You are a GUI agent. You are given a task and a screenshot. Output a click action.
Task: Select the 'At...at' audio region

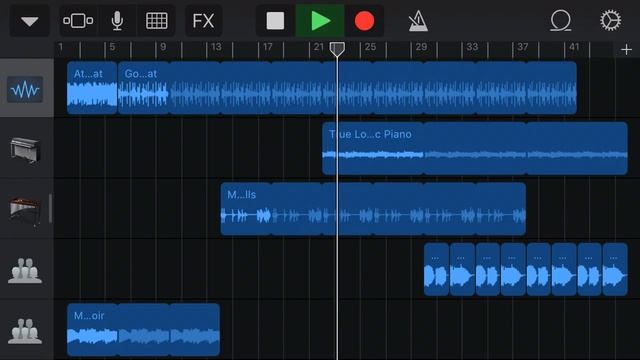(x=92, y=88)
